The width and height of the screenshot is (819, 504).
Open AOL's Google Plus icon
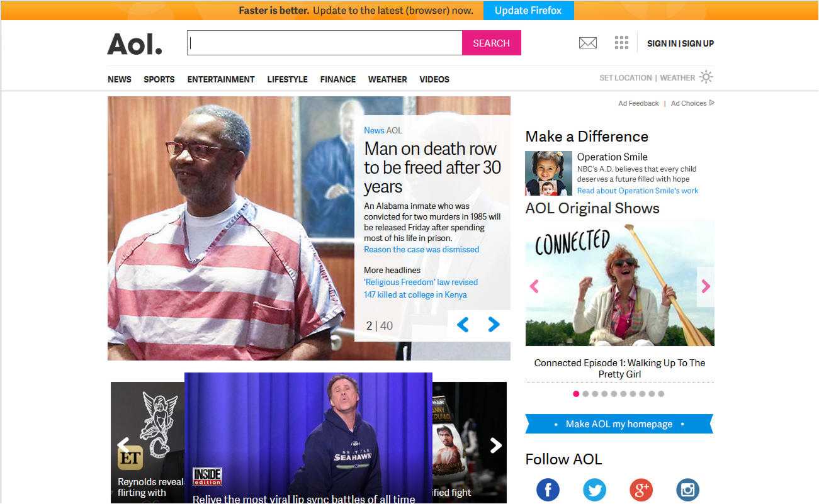641,490
